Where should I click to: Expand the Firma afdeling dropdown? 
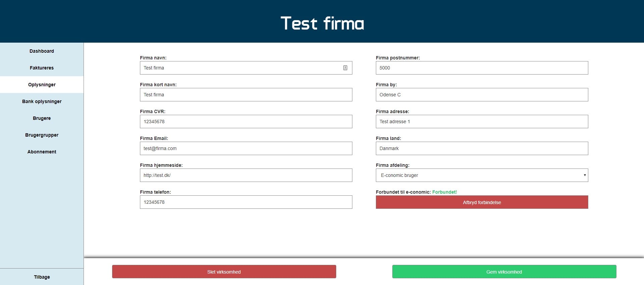(x=482, y=175)
